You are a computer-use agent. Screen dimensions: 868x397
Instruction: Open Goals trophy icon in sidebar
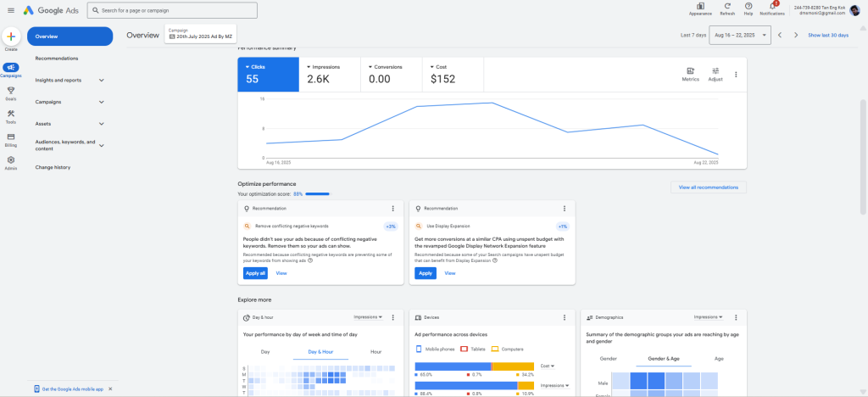tap(11, 90)
